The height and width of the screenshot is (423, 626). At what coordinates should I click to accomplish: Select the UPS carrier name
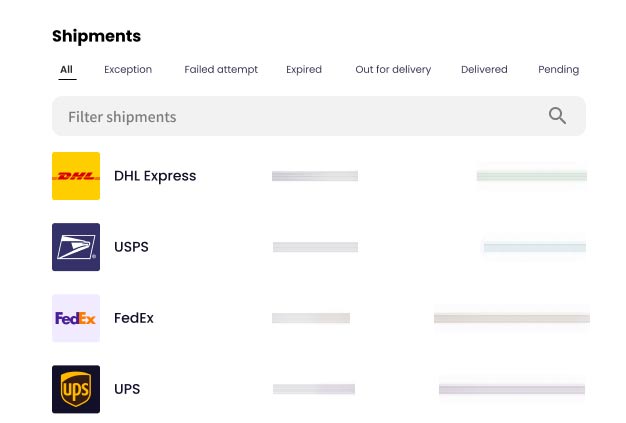(127, 389)
